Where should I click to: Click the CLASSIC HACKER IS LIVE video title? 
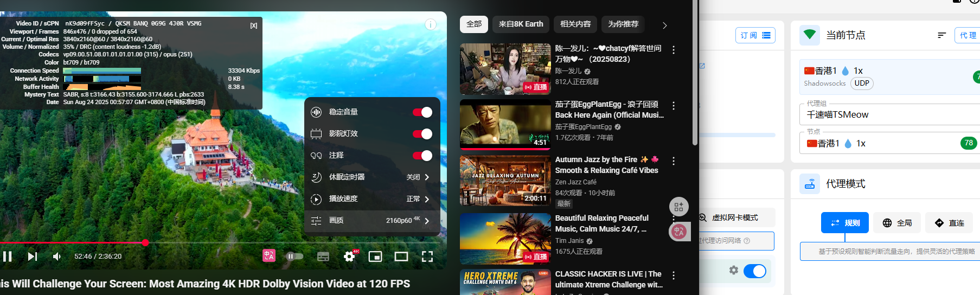[x=609, y=279]
